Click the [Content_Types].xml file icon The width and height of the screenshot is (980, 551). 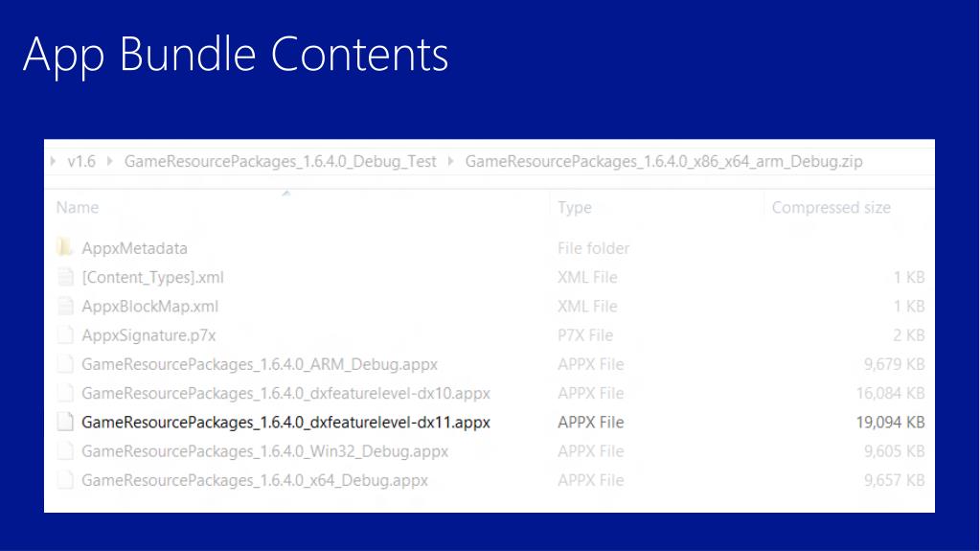point(65,277)
